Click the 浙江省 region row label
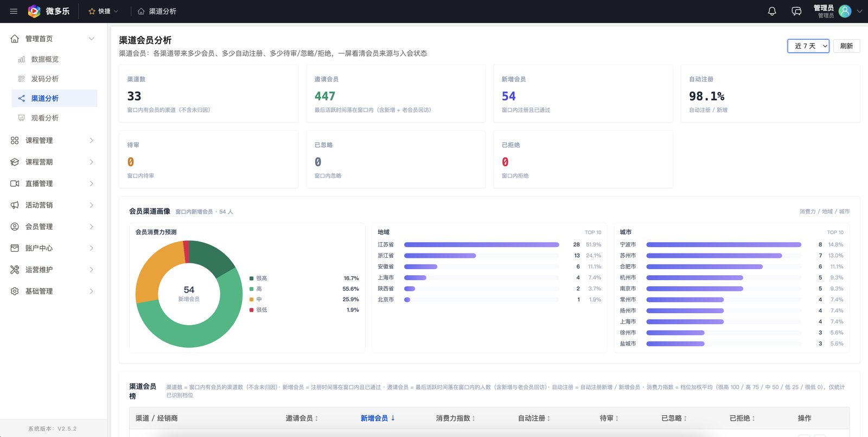 (x=386, y=256)
